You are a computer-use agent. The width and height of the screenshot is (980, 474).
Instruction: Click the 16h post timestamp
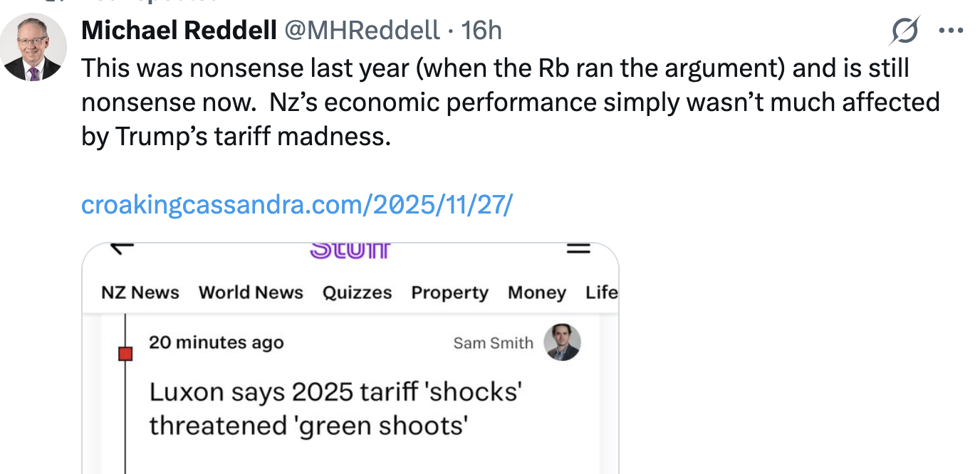(481, 31)
